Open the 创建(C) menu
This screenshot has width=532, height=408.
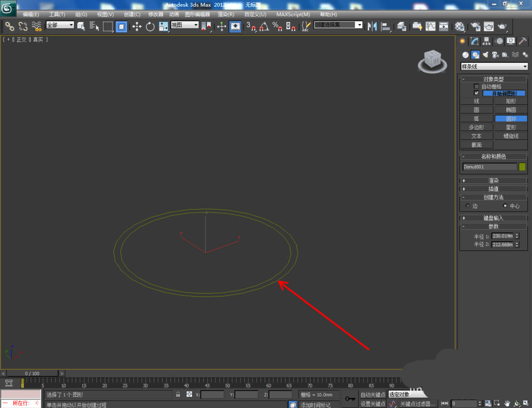tap(132, 14)
